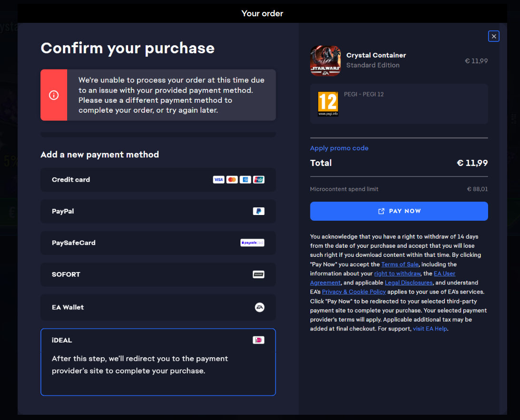Click the UnionPay card icon

coord(259,180)
